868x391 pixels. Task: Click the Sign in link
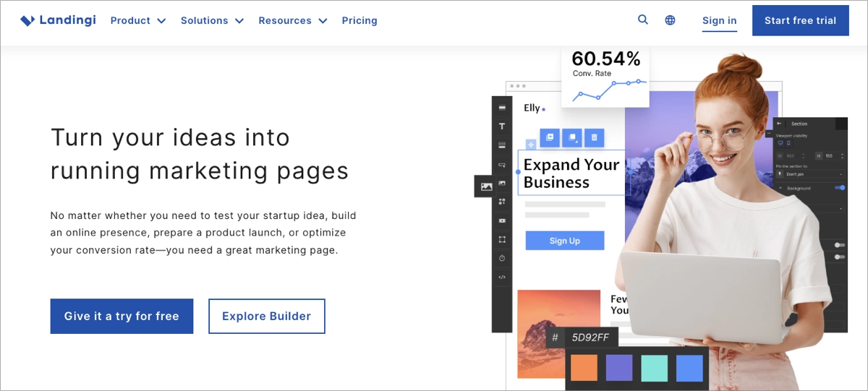720,21
